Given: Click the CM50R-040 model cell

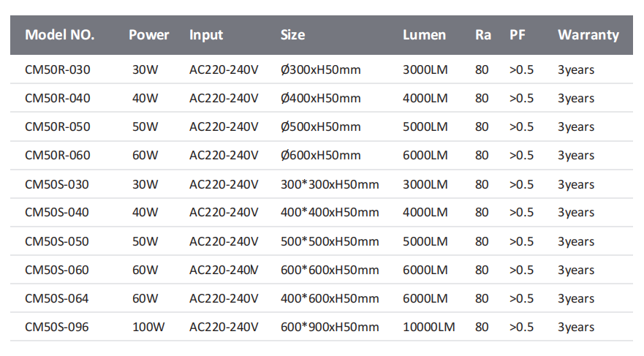Looking at the screenshot, I should [x=58, y=99].
